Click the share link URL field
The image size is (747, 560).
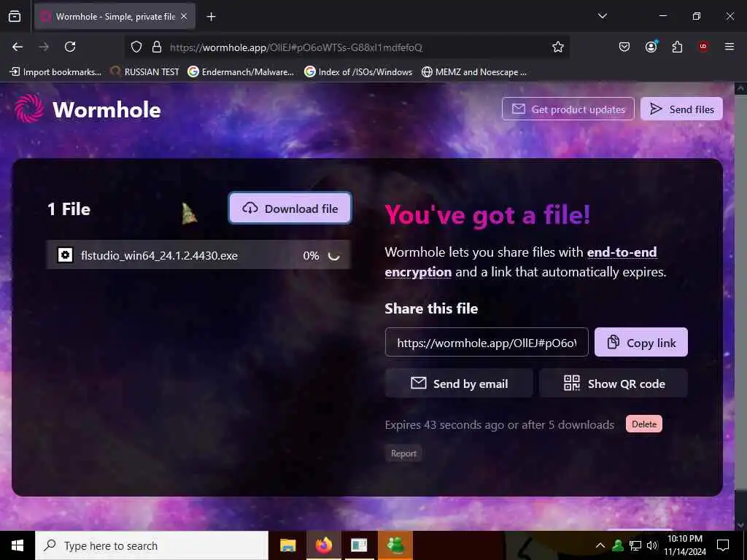pos(487,343)
